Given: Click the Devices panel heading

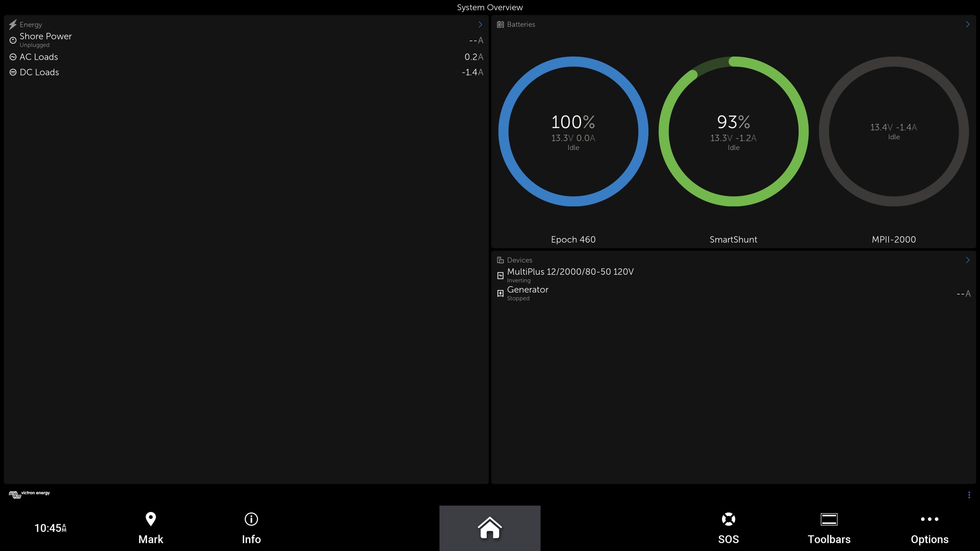Looking at the screenshot, I should [519, 260].
